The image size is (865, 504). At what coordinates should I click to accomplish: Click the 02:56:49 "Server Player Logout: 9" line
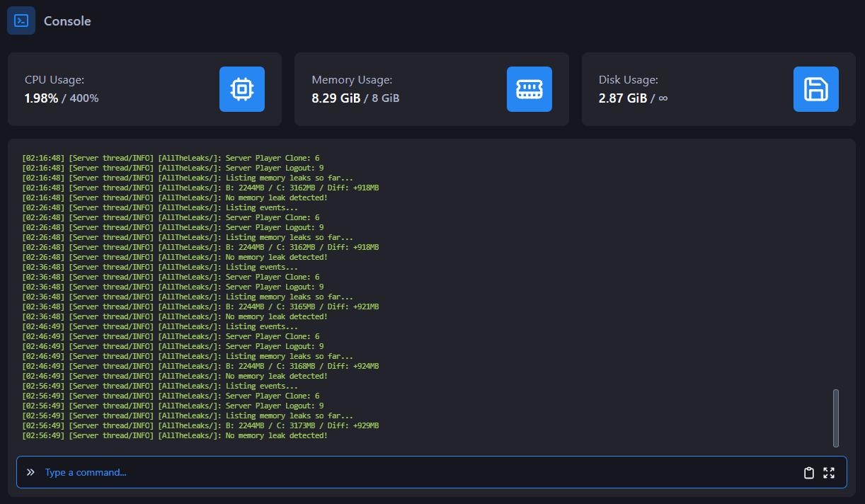(x=173, y=406)
